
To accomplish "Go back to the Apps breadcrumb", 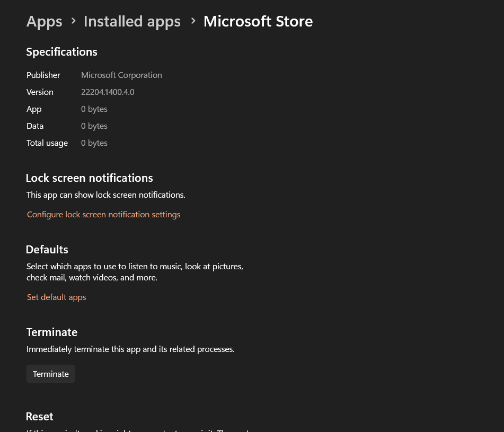I will click(45, 21).
